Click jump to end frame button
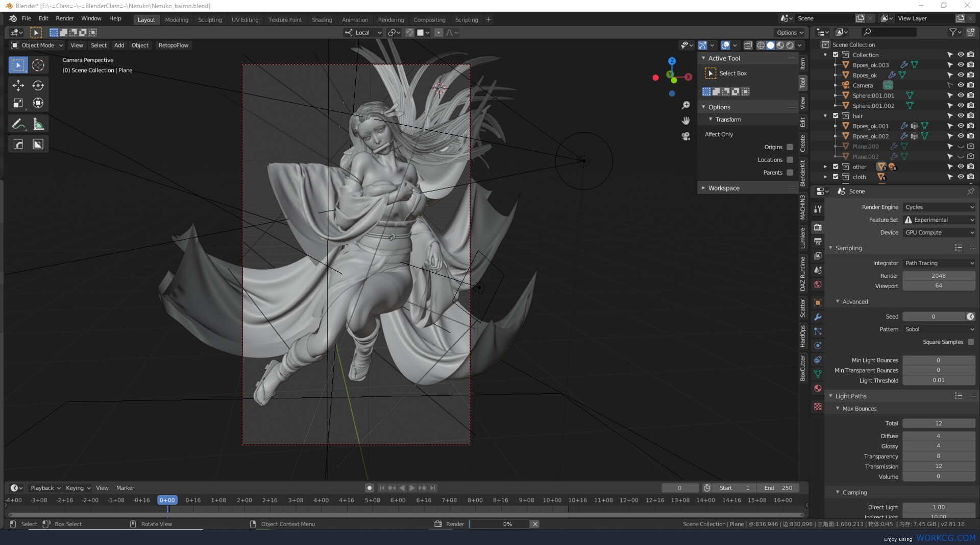 point(433,488)
